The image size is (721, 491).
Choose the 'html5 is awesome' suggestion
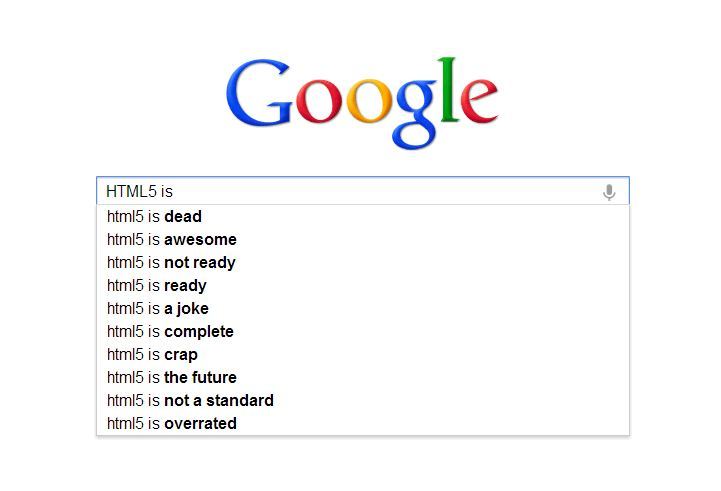pyautogui.click(x=172, y=239)
